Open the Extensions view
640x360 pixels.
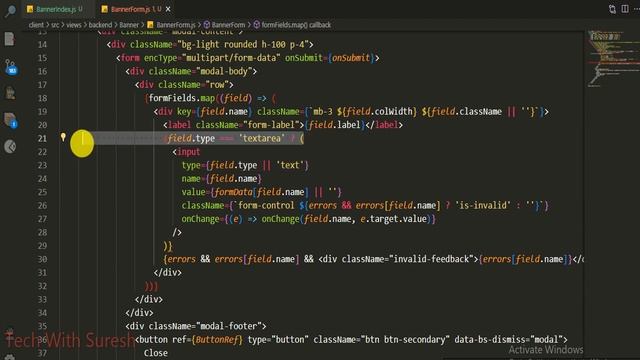point(10,120)
